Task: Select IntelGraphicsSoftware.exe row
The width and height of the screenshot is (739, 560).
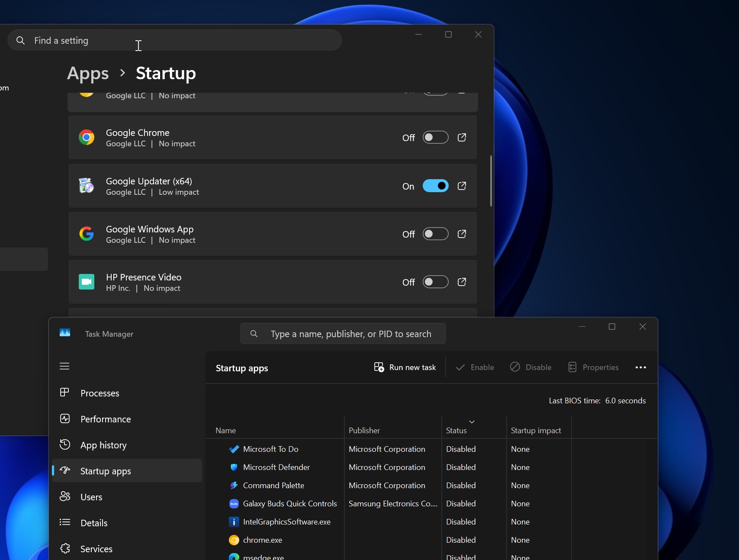Action: (x=431, y=522)
